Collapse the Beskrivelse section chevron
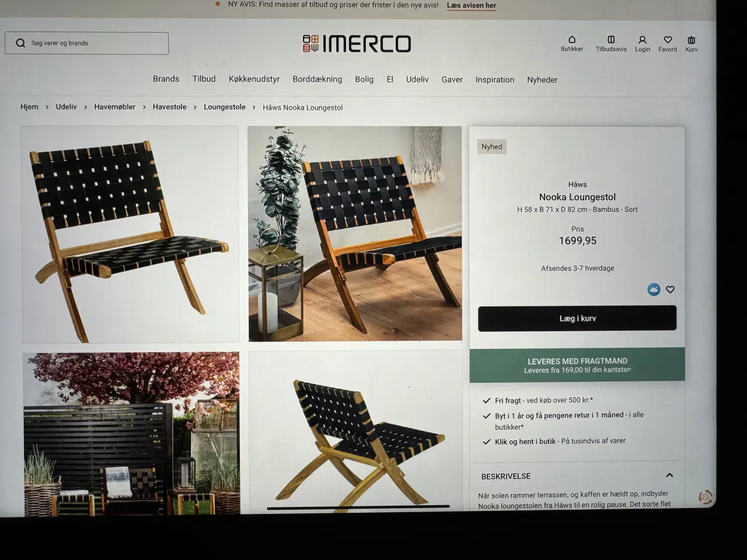747x560 pixels. [x=669, y=475]
